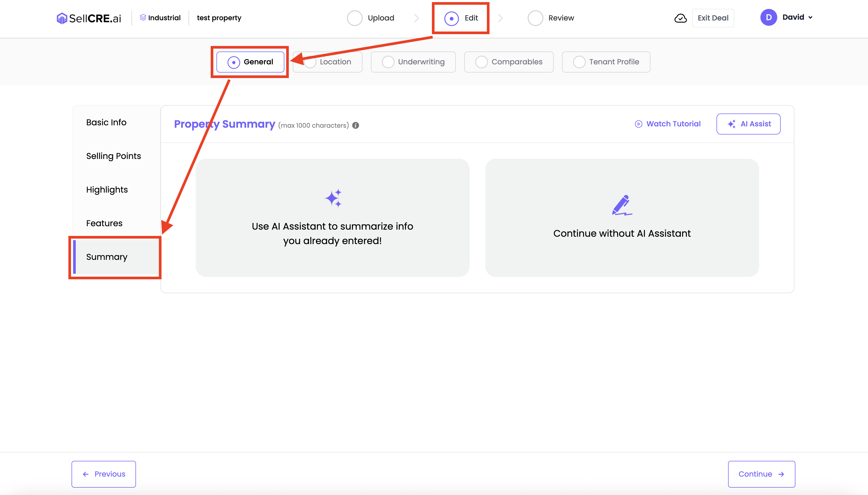Image resolution: width=868 pixels, height=495 pixels.
Task: Select the Upload step radio circle
Action: pos(354,18)
